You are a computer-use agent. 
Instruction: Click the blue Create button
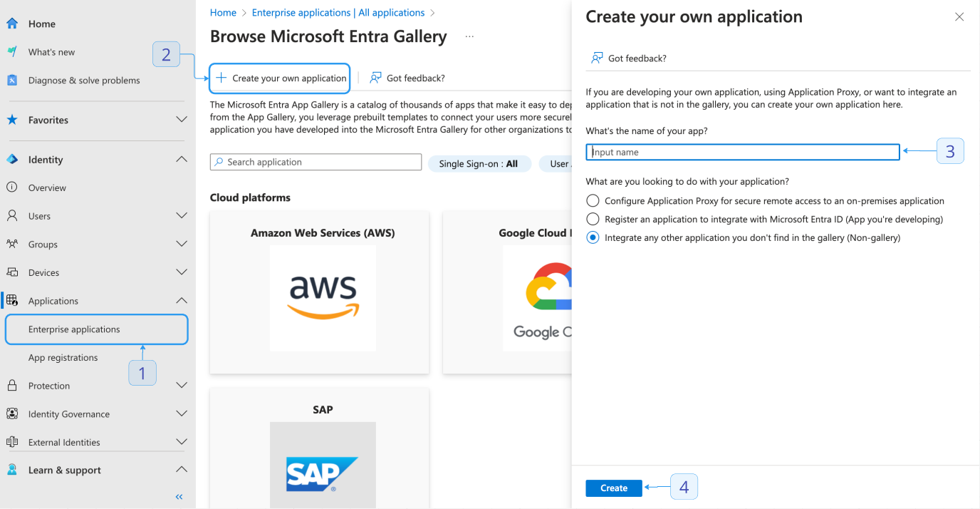pos(614,488)
